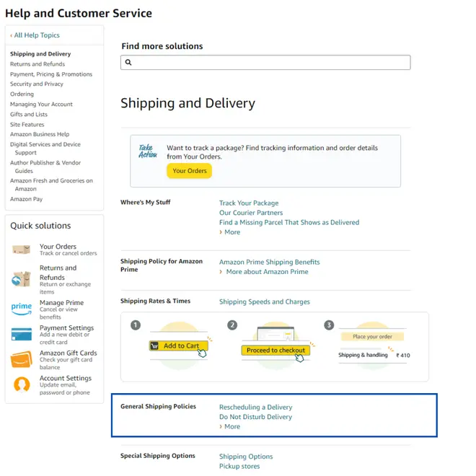Expand More under Where's My Stuff

point(232,232)
